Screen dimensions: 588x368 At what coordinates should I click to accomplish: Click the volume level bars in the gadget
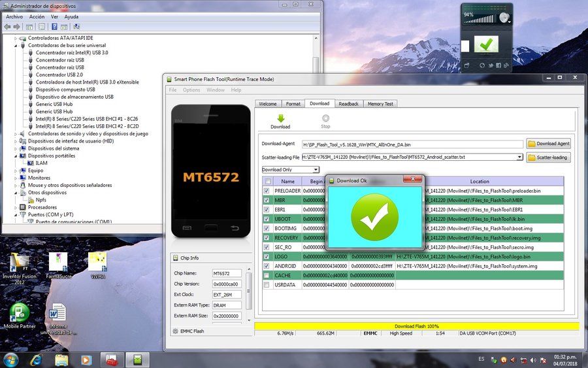click(x=480, y=20)
